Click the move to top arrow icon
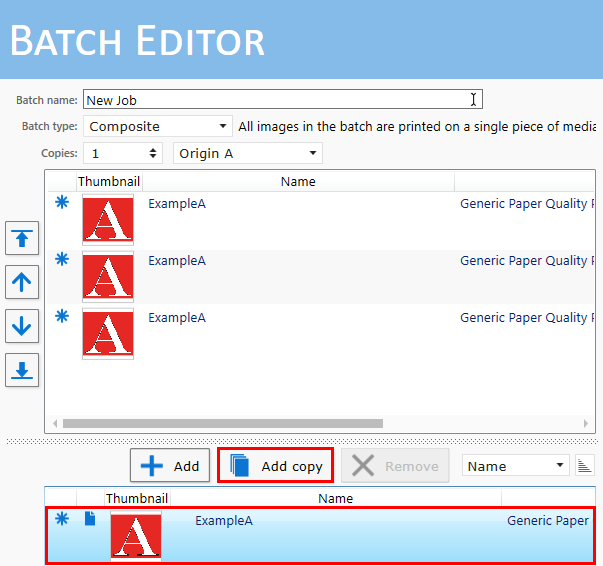The height and width of the screenshot is (566, 603). point(22,240)
